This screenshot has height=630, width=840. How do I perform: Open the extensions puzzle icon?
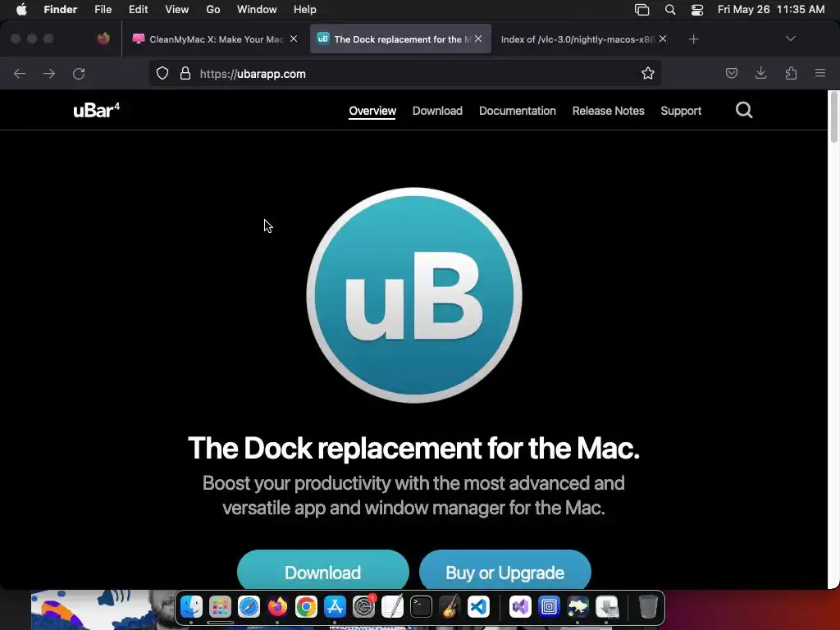(791, 73)
